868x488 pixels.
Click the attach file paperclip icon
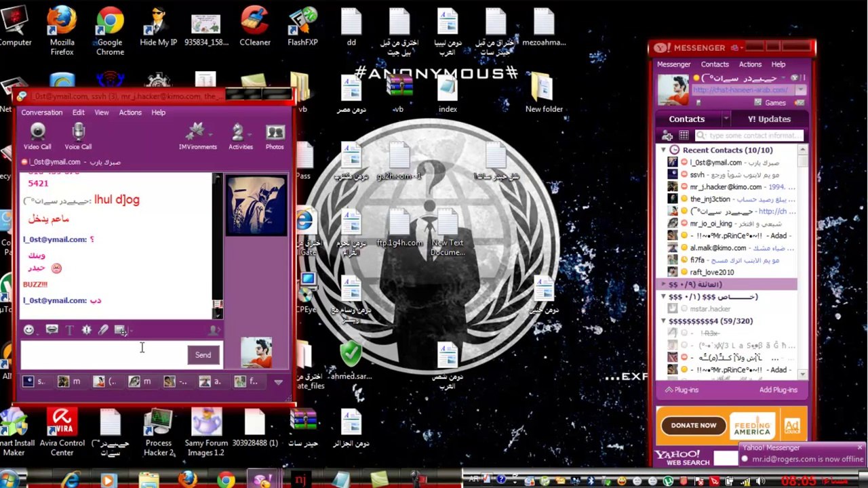[103, 330]
